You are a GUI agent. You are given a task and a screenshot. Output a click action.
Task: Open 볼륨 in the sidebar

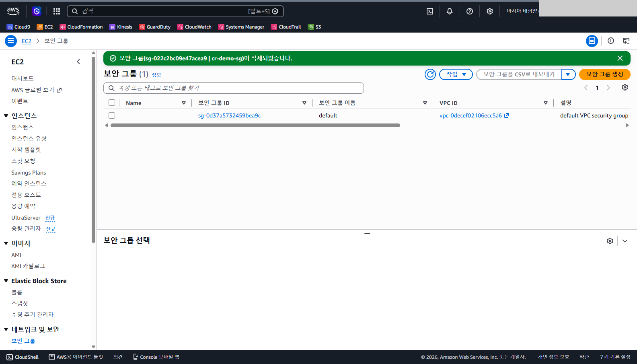[17, 292]
